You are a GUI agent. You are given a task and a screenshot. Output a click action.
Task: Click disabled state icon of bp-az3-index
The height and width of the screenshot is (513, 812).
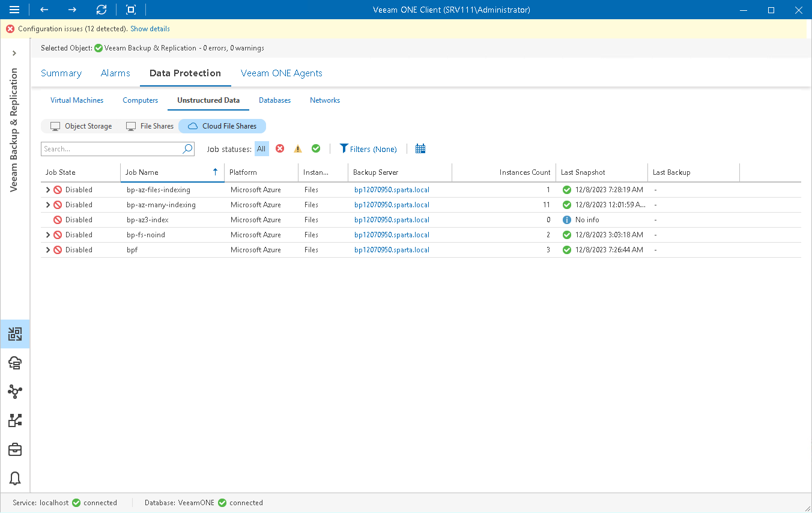click(58, 220)
